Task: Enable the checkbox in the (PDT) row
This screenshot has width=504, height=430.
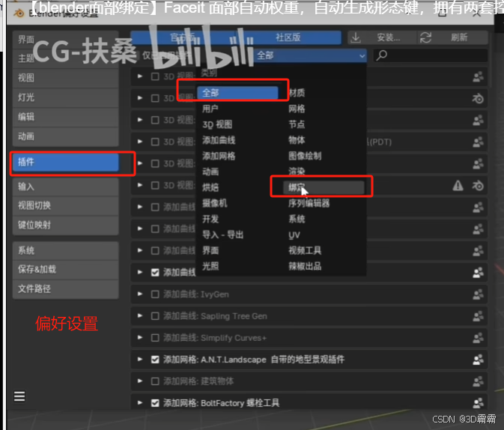Action: click(155, 142)
